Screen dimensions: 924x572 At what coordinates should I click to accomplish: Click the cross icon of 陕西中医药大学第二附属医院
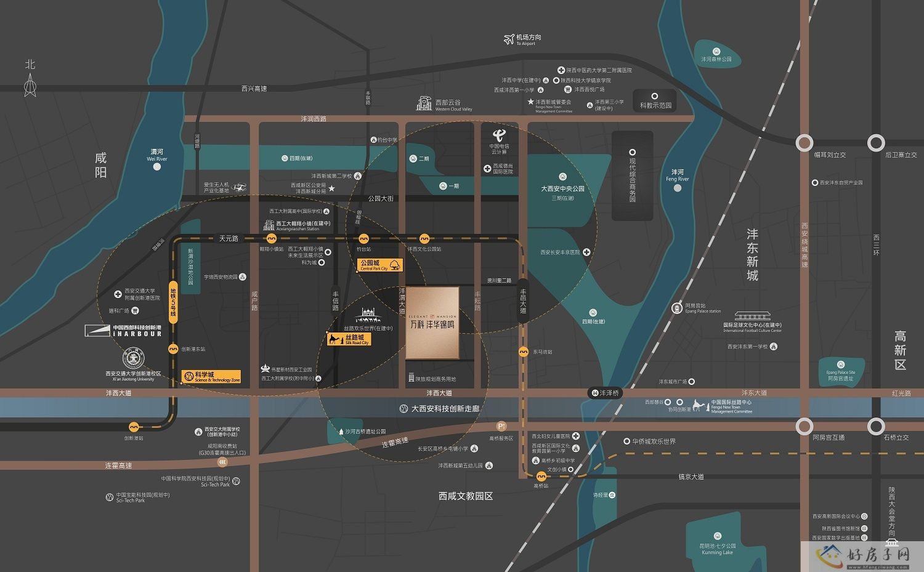(x=561, y=70)
